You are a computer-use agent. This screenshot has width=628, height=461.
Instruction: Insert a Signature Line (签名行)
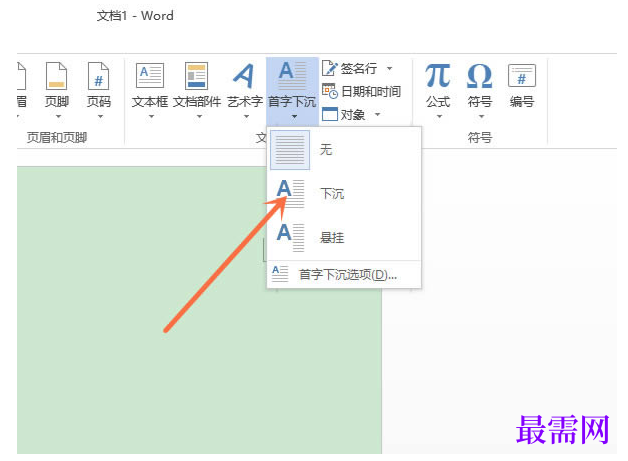click(349, 68)
